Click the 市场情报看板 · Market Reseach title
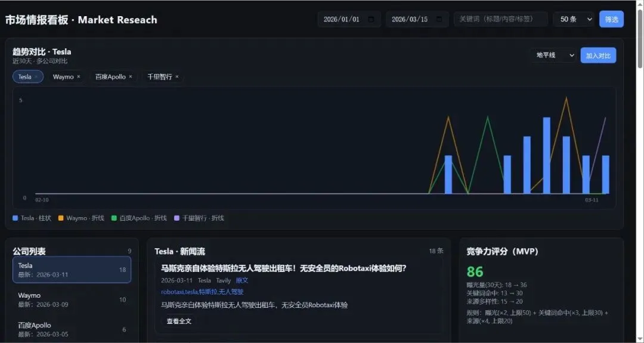 [x=81, y=20]
